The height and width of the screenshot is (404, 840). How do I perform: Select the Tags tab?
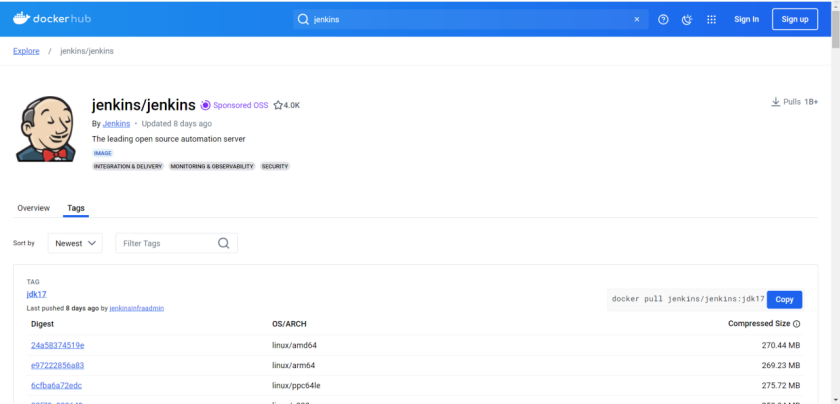(76, 208)
